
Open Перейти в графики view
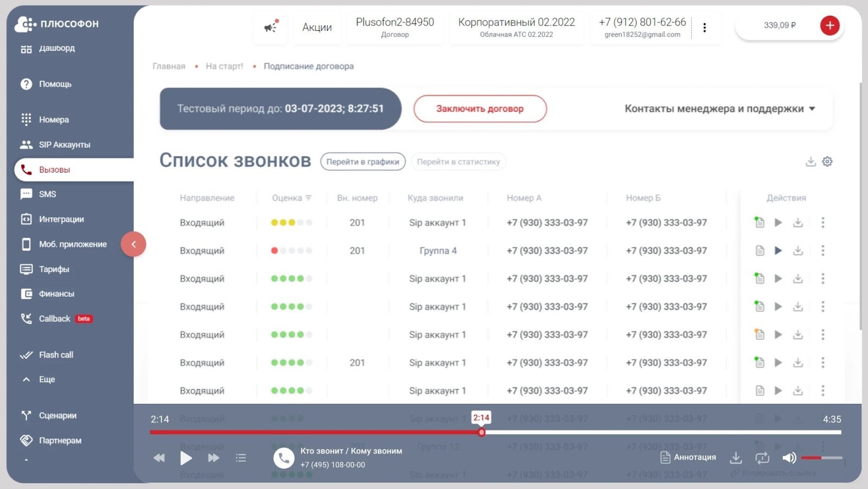point(362,161)
